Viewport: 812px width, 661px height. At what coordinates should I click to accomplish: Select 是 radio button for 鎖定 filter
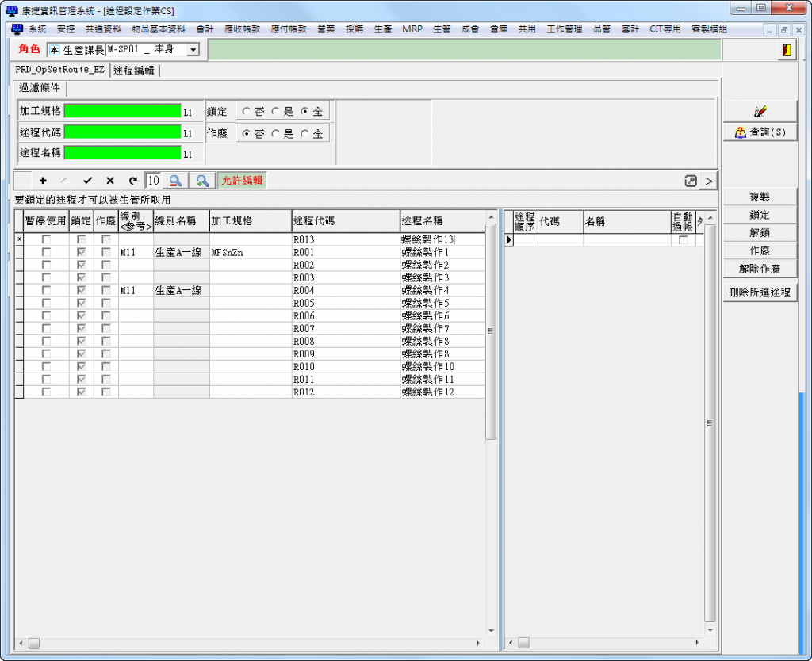pos(276,113)
